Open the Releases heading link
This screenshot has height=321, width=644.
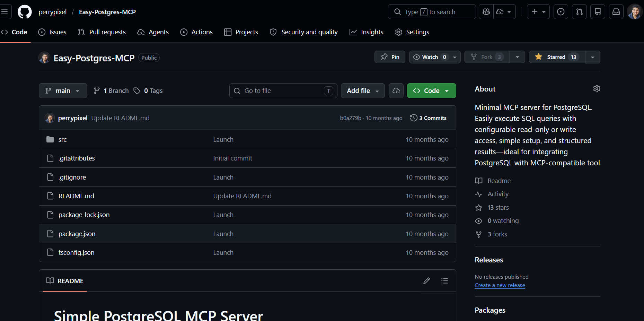pos(489,260)
